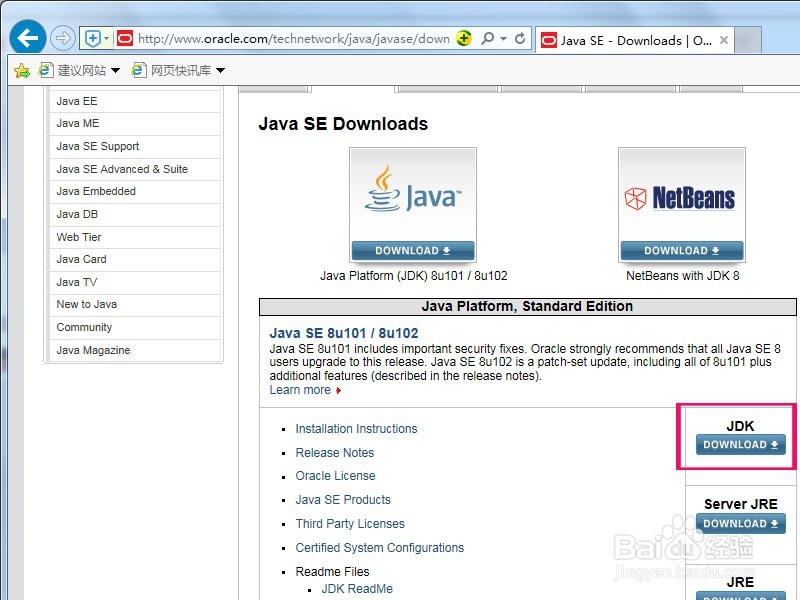Go back using the blue back arrow
Viewport: 800px width, 600px height.
[28, 37]
